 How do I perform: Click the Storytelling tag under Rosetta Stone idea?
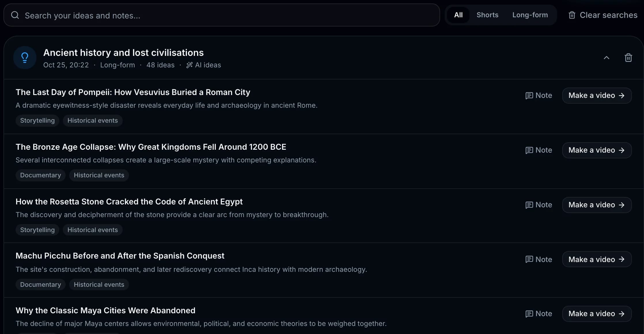pyautogui.click(x=37, y=230)
